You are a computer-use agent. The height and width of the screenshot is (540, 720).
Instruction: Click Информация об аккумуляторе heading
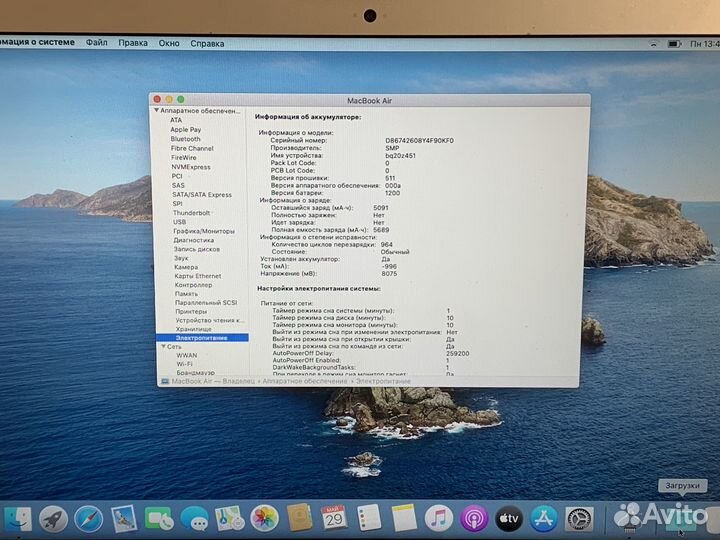tap(308, 117)
